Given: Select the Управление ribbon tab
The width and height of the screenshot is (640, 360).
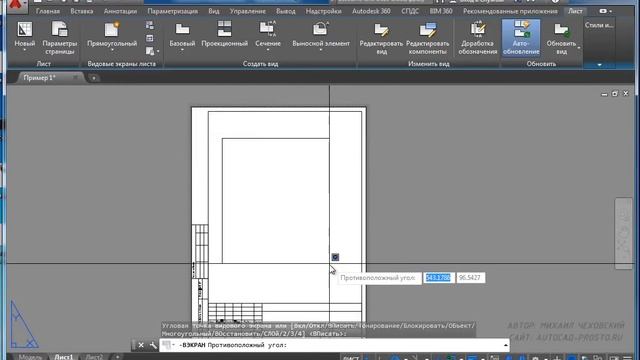Looking at the screenshot, I should click(247, 11).
